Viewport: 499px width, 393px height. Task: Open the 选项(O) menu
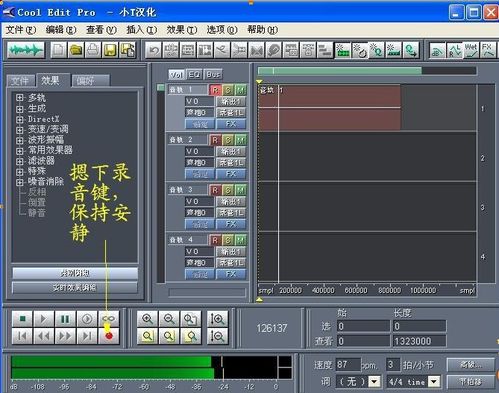[222, 30]
